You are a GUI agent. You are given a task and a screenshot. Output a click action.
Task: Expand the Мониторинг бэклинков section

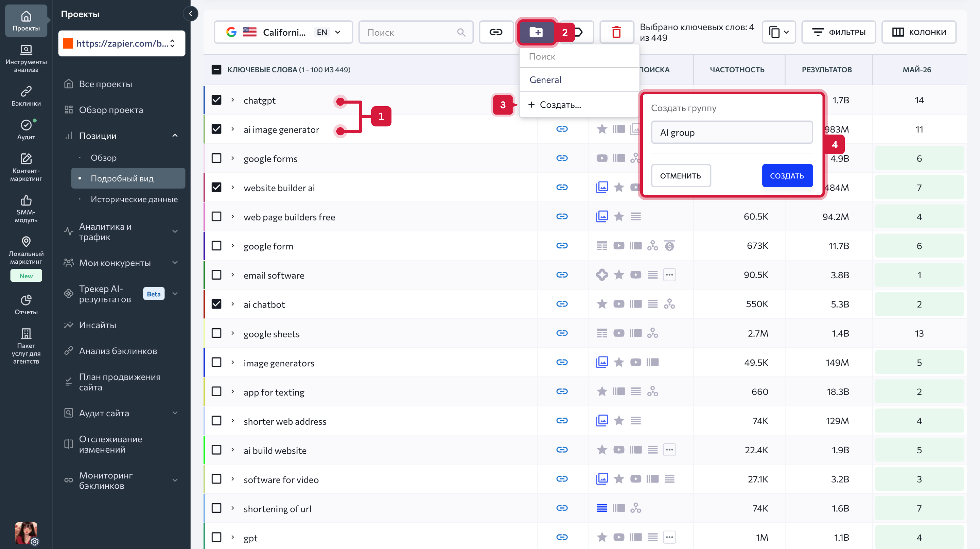175,480
